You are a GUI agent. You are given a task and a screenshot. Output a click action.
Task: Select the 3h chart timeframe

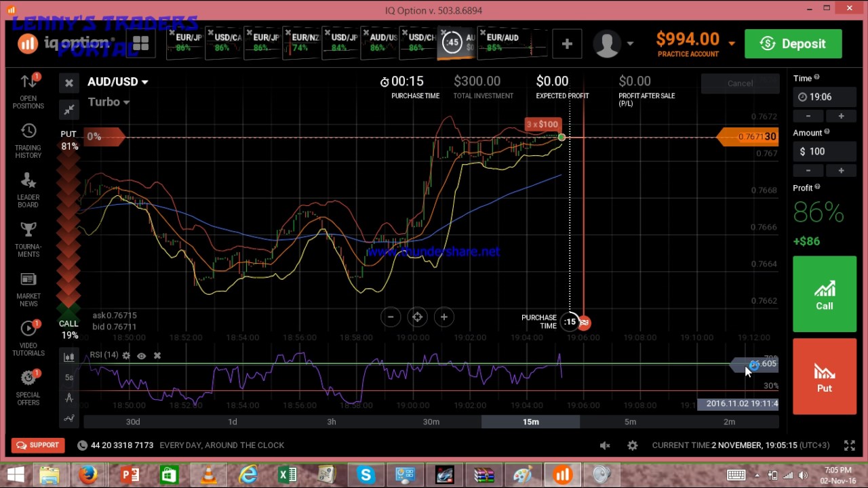(x=332, y=422)
